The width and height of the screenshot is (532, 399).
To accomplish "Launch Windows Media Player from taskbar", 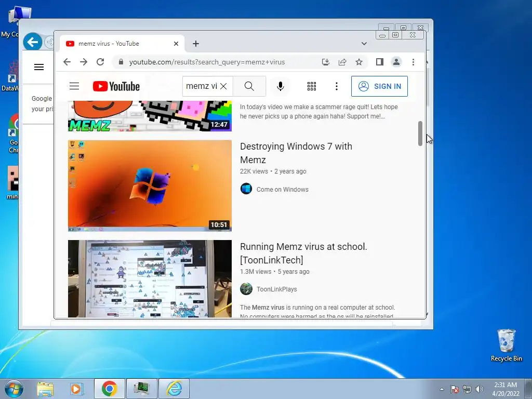I will coord(76,389).
